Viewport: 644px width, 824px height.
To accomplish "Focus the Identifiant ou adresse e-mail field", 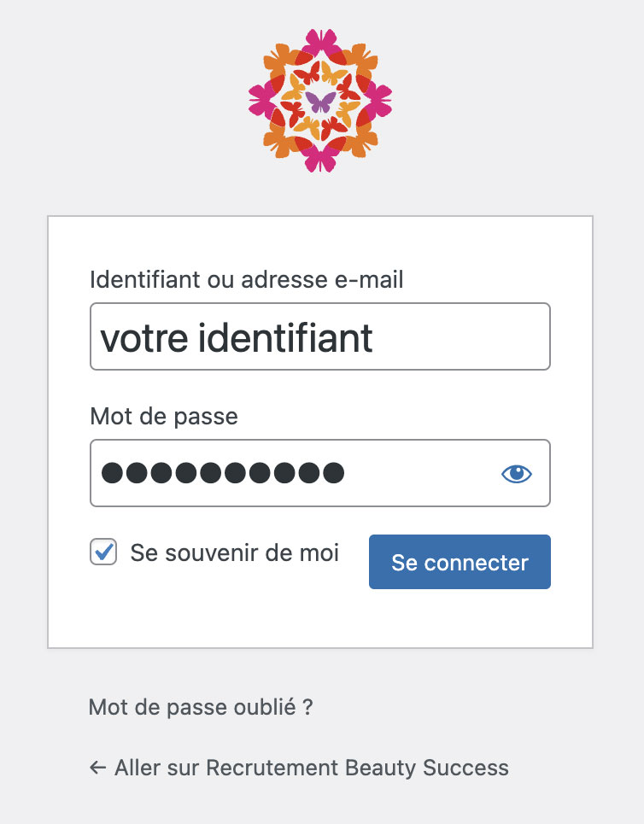I will coord(320,336).
